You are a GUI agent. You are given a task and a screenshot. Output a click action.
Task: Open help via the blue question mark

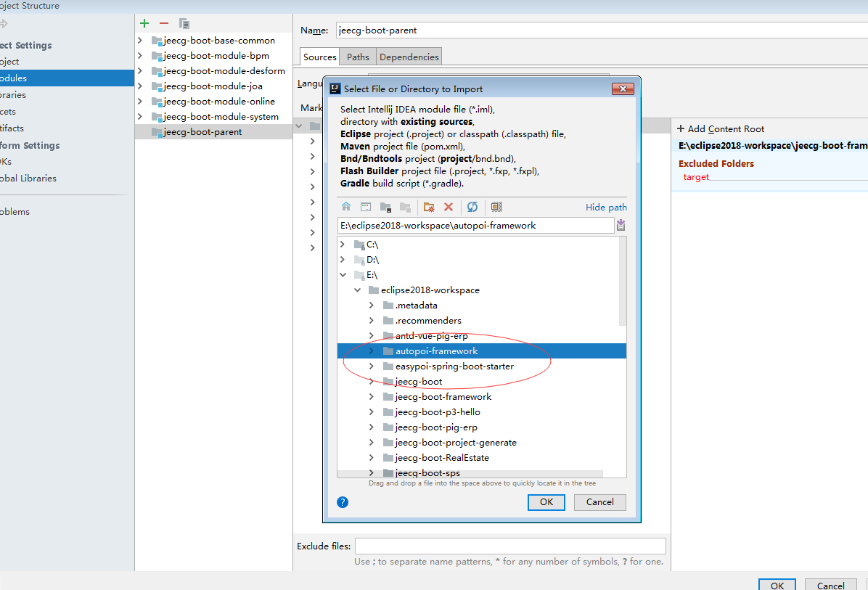click(343, 502)
